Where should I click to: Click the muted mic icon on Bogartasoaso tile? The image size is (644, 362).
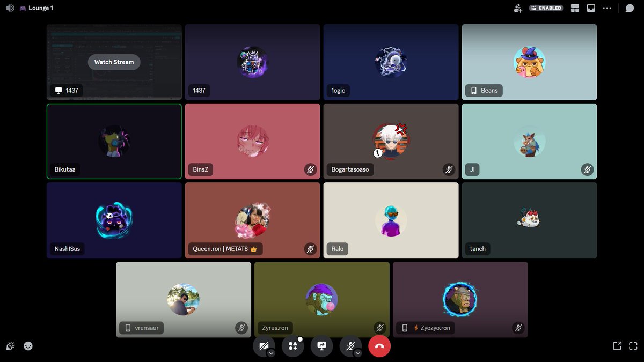(x=449, y=169)
